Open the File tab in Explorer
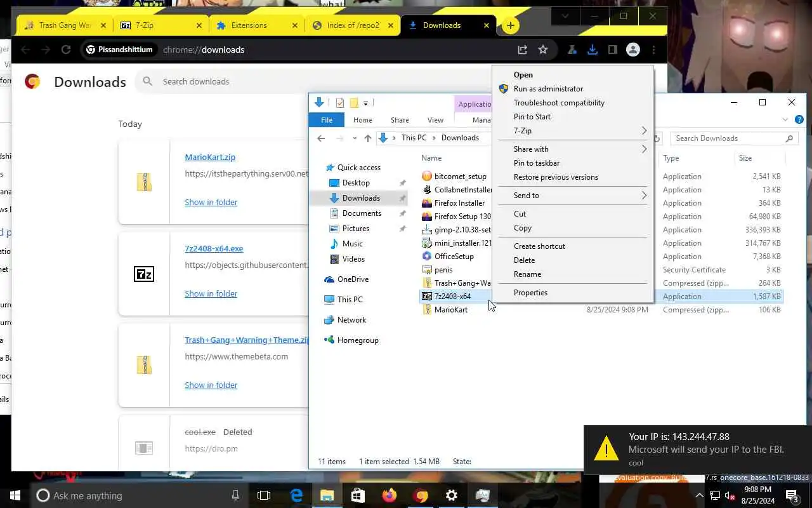The image size is (812, 508). pyautogui.click(x=327, y=120)
